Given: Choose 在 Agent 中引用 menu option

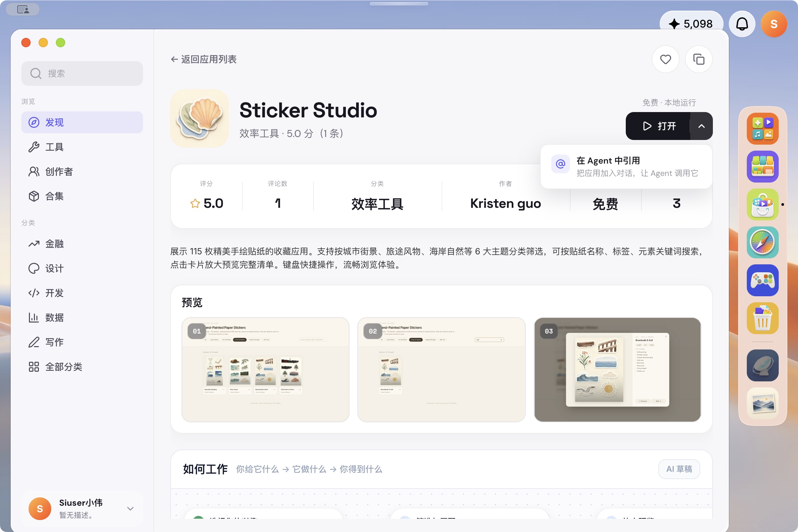Looking at the screenshot, I should coord(626,167).
